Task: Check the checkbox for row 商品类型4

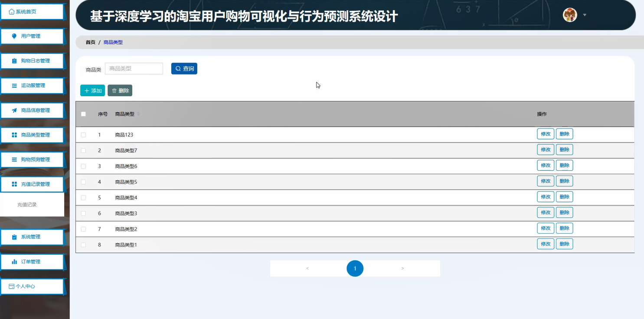Action: click(x=83, y=198)
